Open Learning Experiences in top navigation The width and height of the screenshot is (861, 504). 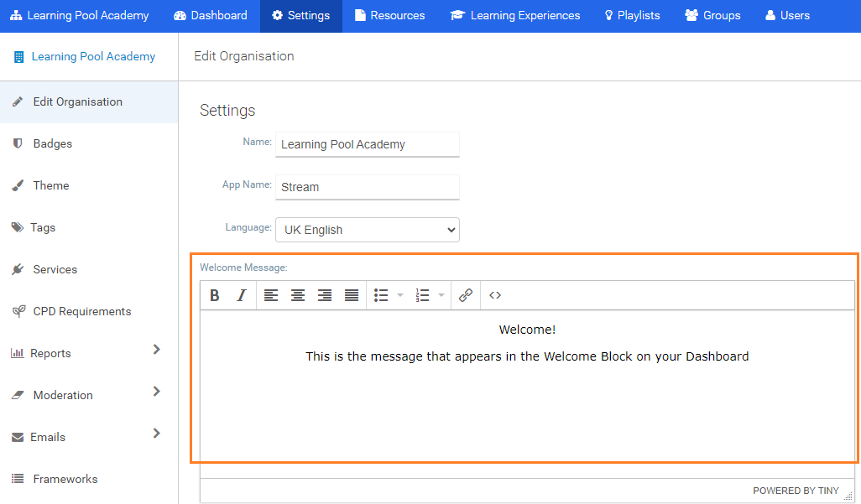[515, 16]
